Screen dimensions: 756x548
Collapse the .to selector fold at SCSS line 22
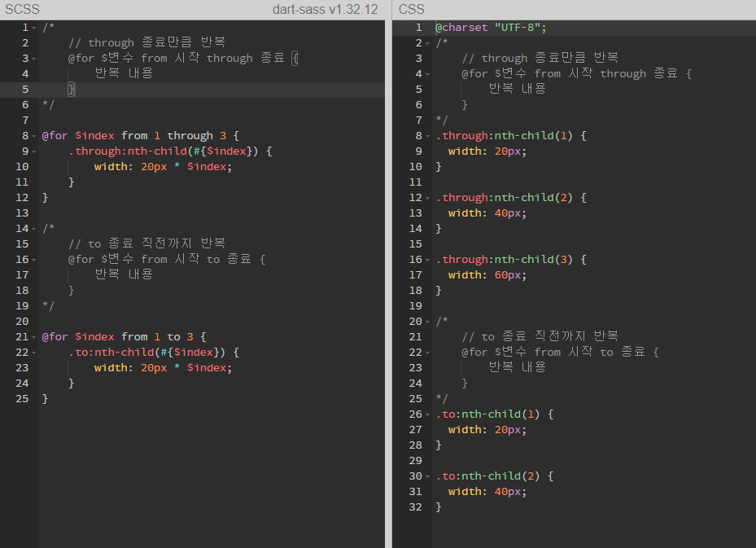pyautogui.click(x=33, y=353)
